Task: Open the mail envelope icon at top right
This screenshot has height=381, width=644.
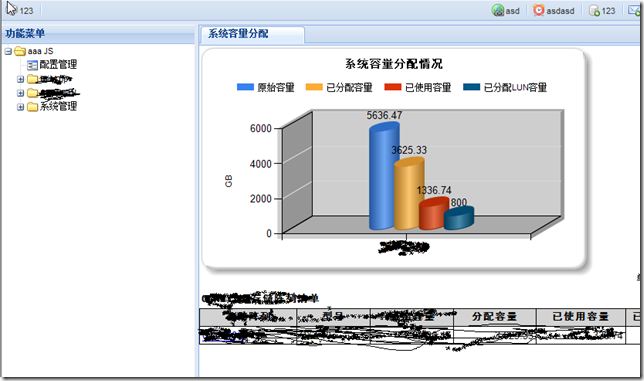Action: coord(635,10)
